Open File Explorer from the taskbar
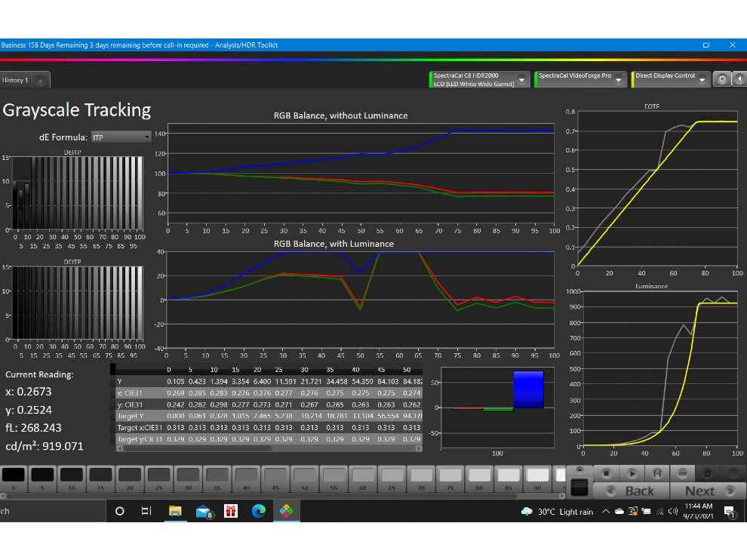Screen dimensions: 747x560 coord(175,511)
